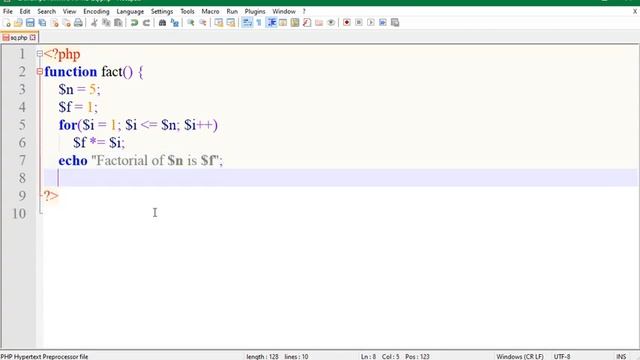Click the Zoom Out toolbar icon

click(202, 23)
